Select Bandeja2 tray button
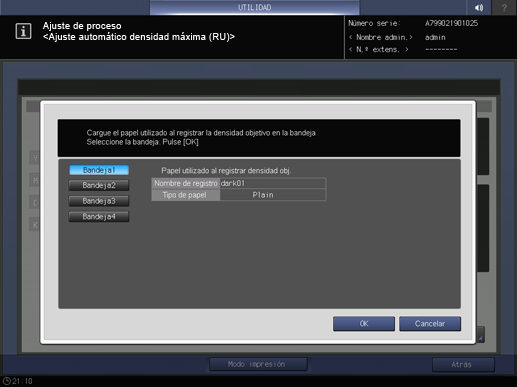Image resolution: width=517 pixels, height=387 pixels. [x=99, y=185]
